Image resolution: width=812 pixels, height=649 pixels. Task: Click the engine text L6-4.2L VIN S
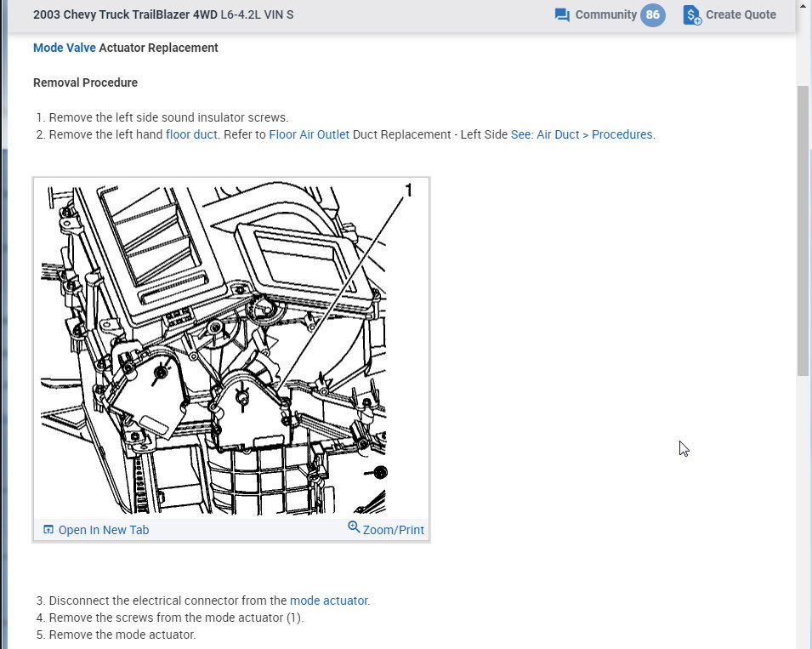click(257, 14)
